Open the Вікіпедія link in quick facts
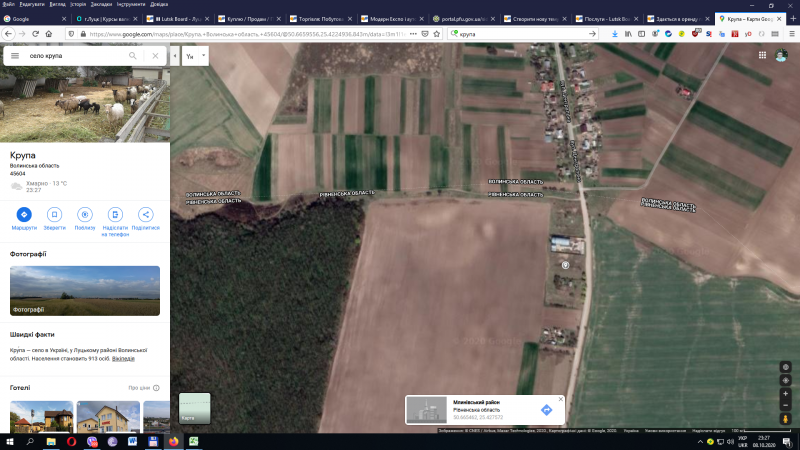Image resolution: width=800 pixels, height=450 pixels. click(123, 358)
